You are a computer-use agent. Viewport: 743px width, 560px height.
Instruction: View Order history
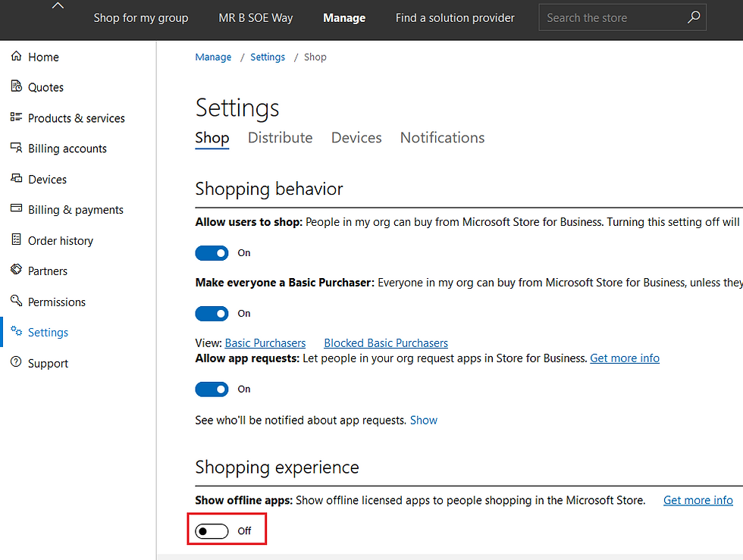click(x=61, y=241)
